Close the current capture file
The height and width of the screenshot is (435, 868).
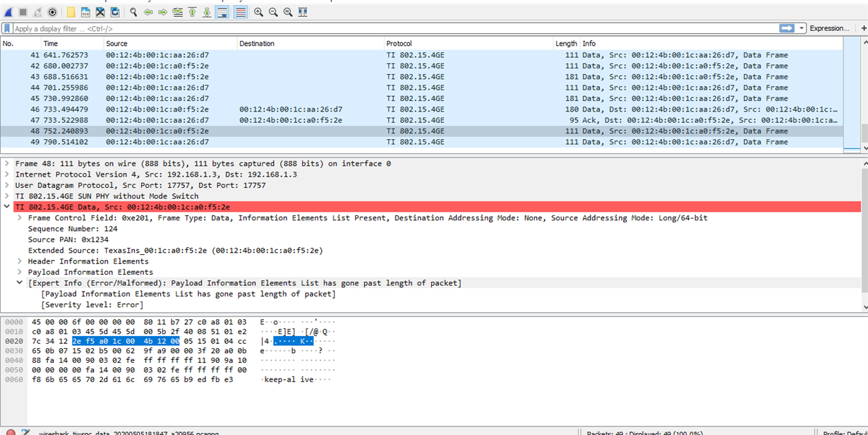(x=100, y=12)
